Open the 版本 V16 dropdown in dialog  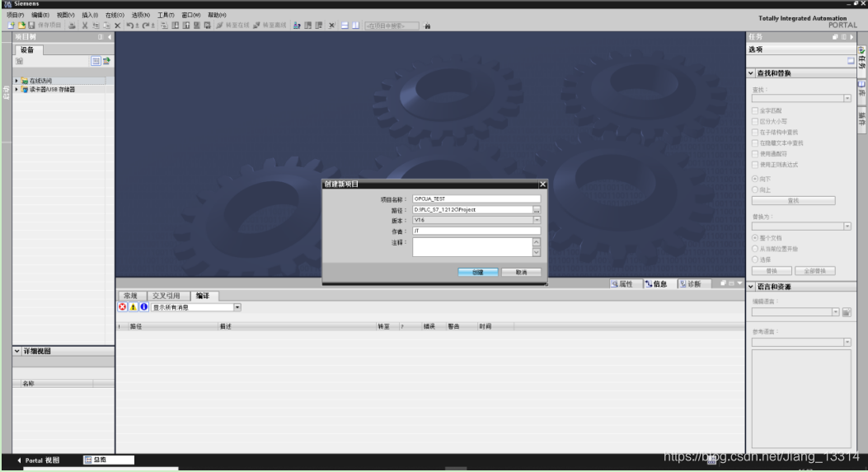coord(537,220)
